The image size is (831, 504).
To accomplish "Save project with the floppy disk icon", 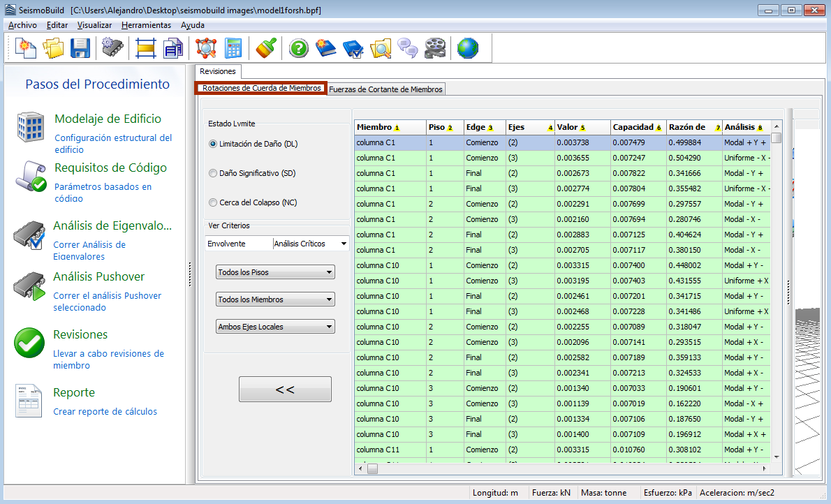I will click(x=80, y=47).
